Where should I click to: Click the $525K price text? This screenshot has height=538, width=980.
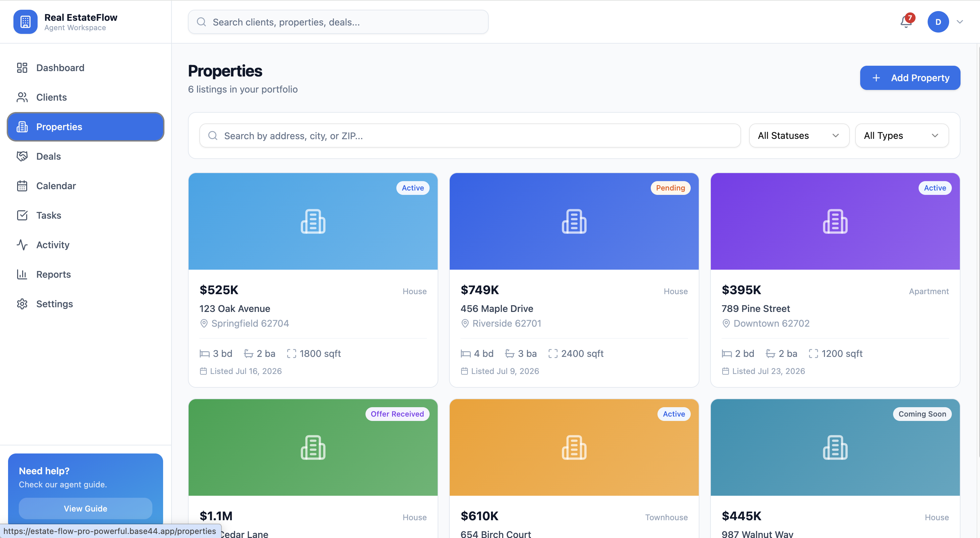coord(219,290)
